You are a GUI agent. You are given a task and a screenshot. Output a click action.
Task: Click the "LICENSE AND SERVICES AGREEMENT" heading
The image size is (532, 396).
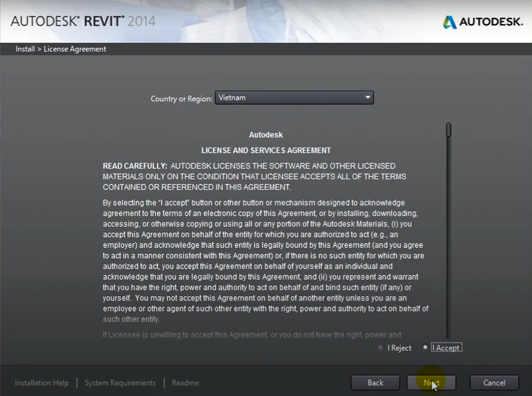266,151
